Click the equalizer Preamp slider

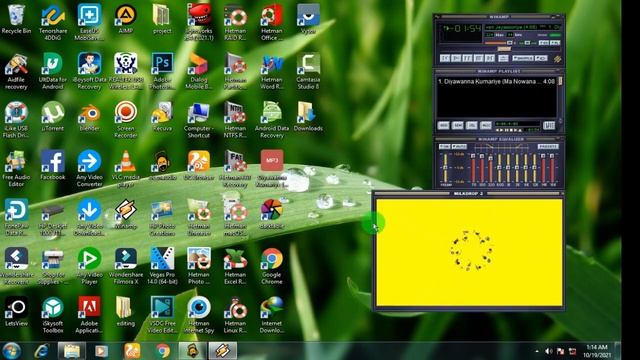tap(445, 168)
